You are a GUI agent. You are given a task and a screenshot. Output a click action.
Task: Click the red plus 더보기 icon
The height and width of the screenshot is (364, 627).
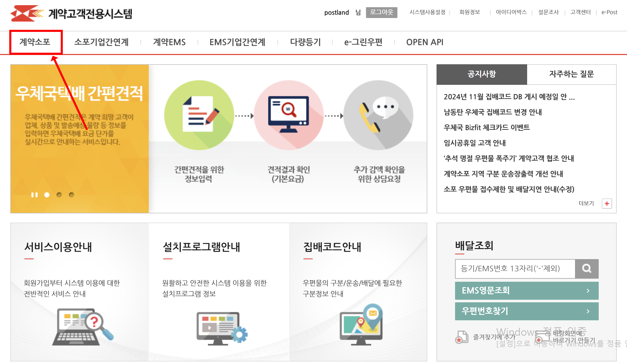607,204
